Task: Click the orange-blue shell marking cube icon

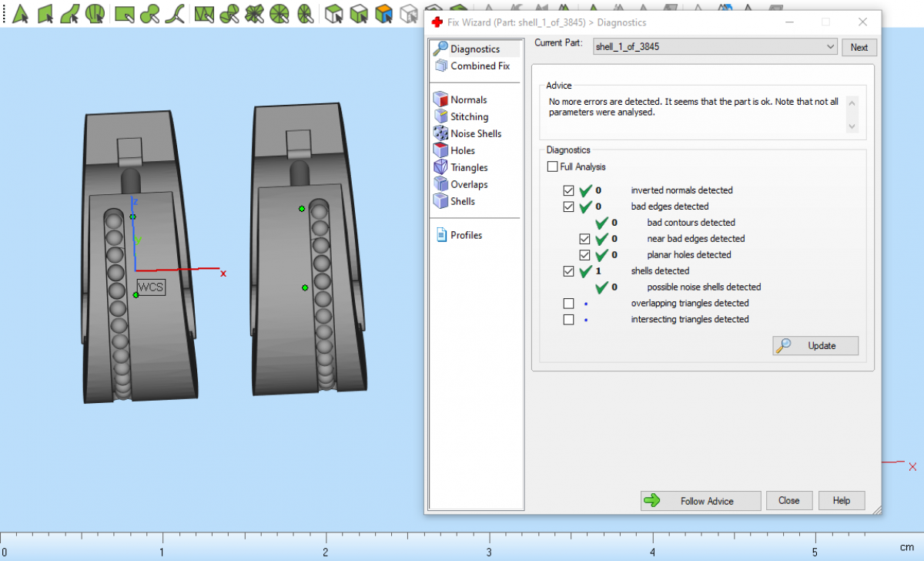Action: coord(383,13)
